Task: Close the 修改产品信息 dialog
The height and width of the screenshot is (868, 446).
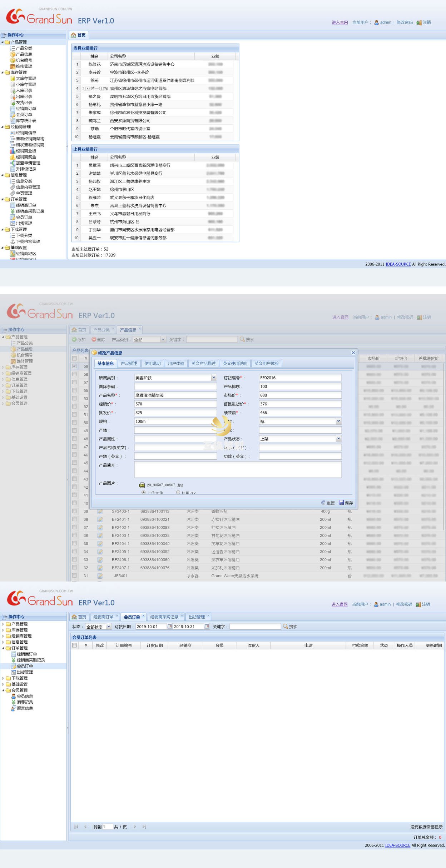Action: click(x=353, y=353)
